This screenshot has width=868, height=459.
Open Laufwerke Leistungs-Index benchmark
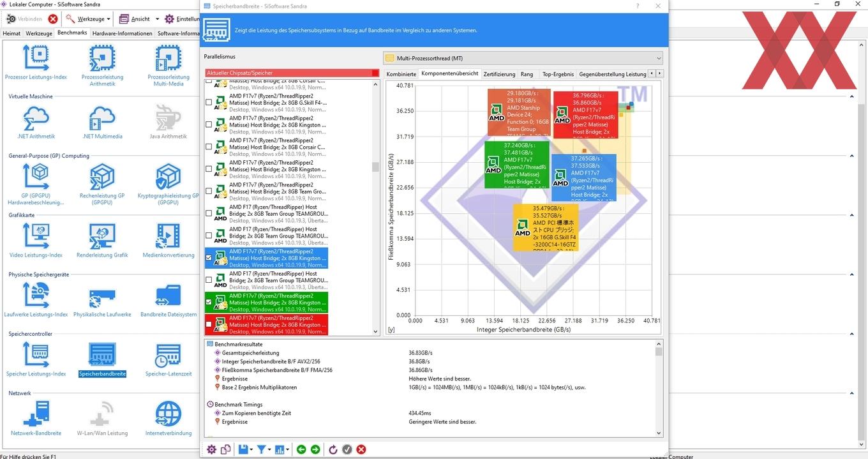coord(36,300)
